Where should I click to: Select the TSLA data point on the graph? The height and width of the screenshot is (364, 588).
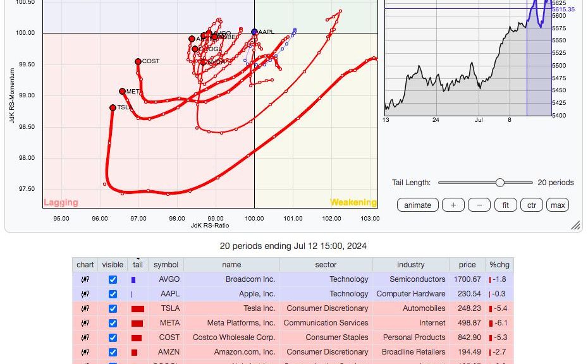click(113, 108)
